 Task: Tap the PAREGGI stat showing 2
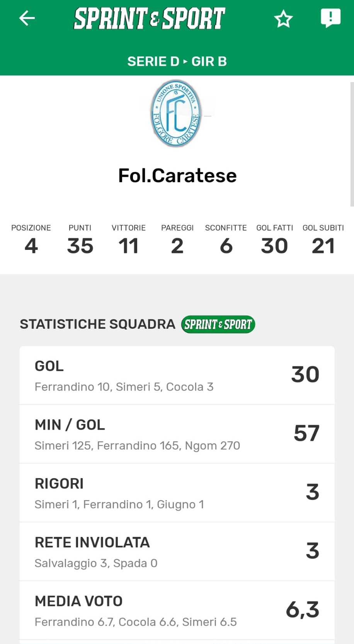[x=177, y=241]
